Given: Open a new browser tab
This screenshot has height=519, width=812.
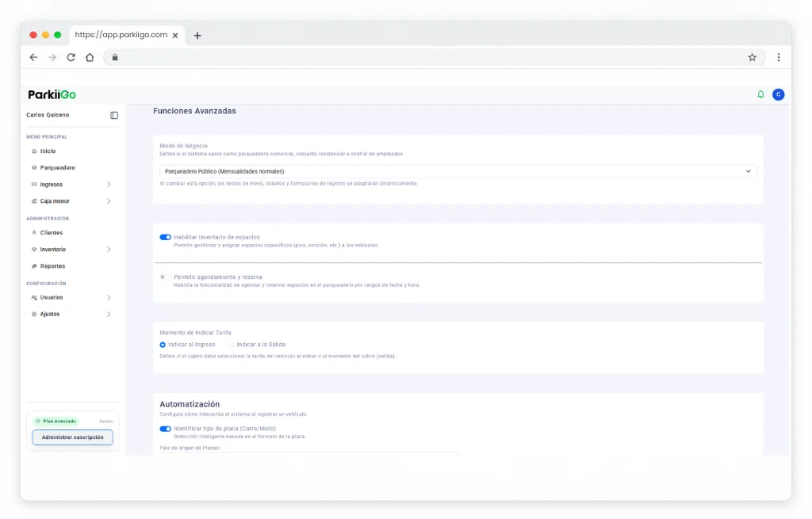Looking at the screenshot, I should tap(197, 35).
